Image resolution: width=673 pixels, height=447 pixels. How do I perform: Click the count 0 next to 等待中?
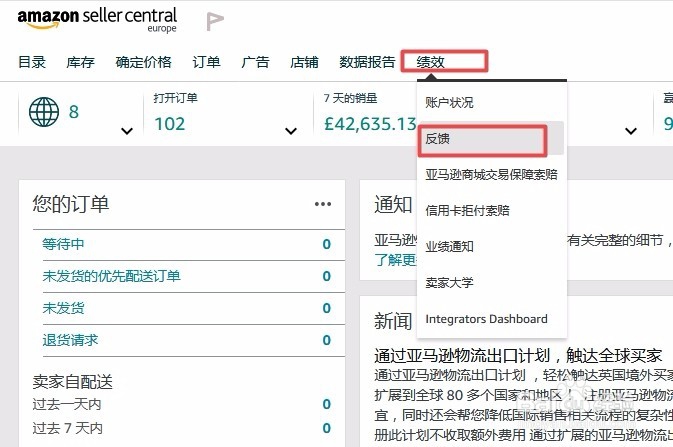tap(327, 244)
